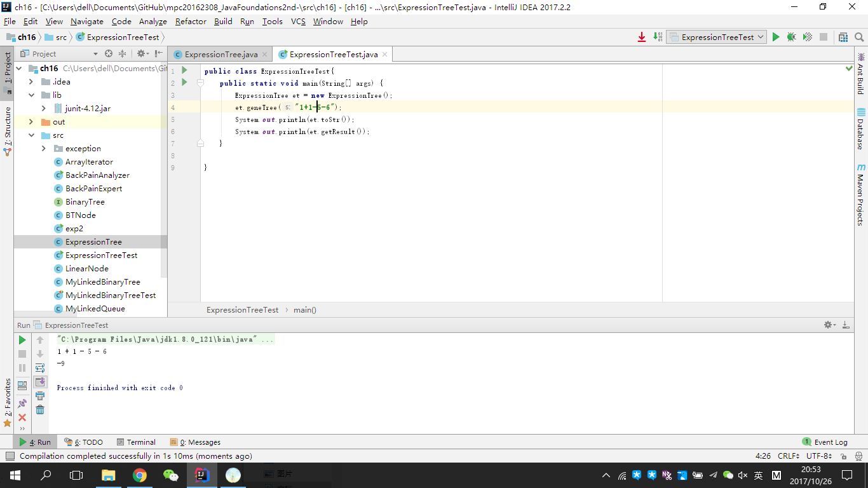This screenshot has height=488, width=868.
Task: Start debugging with the bug icon
Action: pos(791,37)
